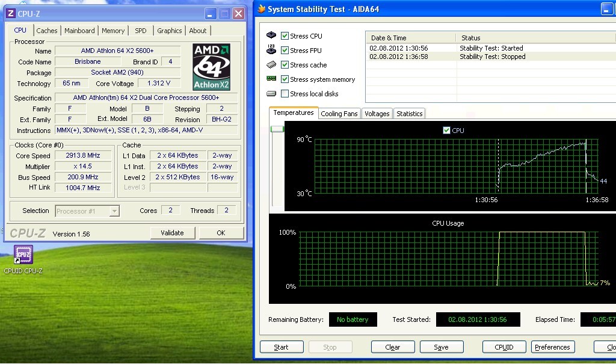This screenshot has height=364, width=616.
Task: Click the Package value Socket AM2 (940)
Action: tap(117, 72)
